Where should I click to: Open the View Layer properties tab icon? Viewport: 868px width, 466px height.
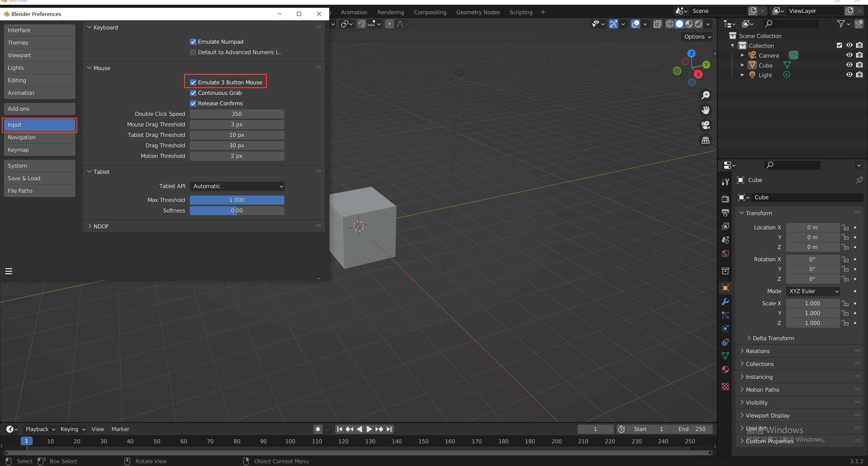(x=725, y=226)
